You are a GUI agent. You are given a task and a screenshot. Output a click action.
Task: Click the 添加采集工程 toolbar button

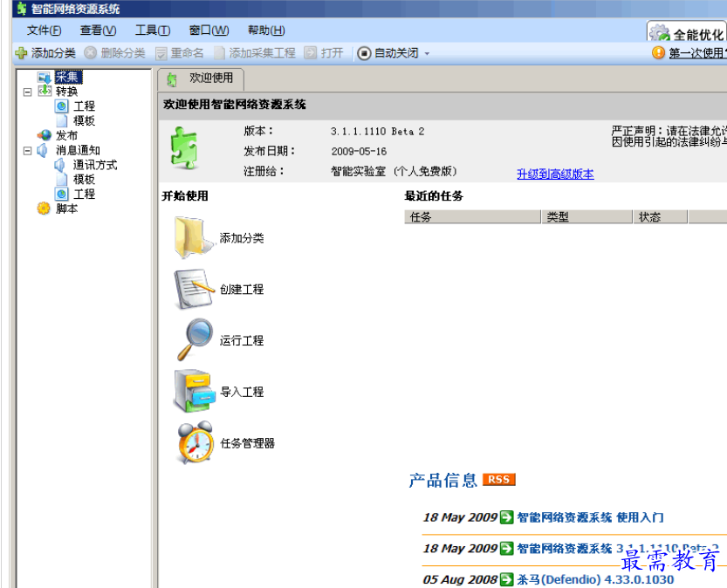click(x=255, y=53)
